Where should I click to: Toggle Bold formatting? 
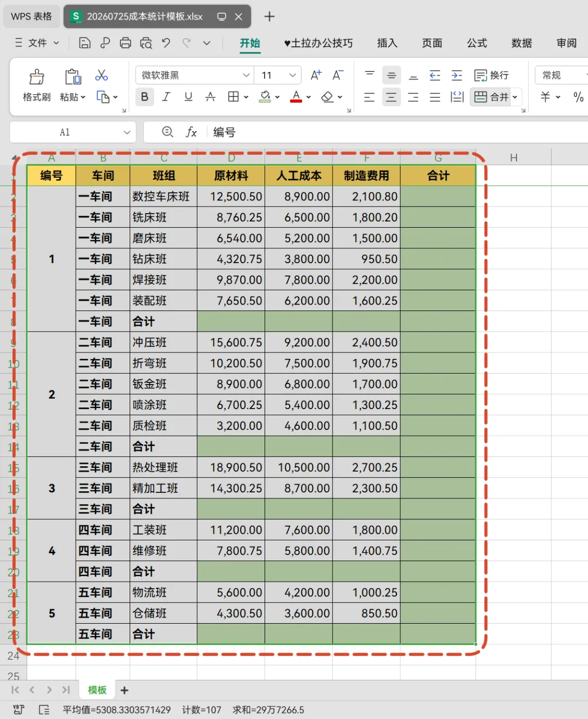(144, 97)
